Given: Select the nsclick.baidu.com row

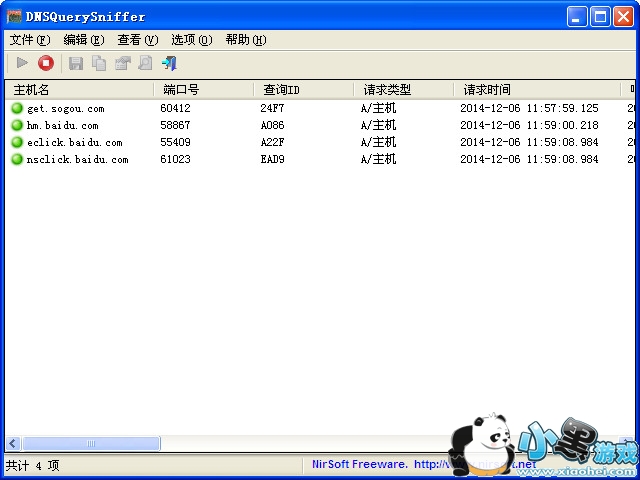Looking at the screenshot, I should click(78, 159).
